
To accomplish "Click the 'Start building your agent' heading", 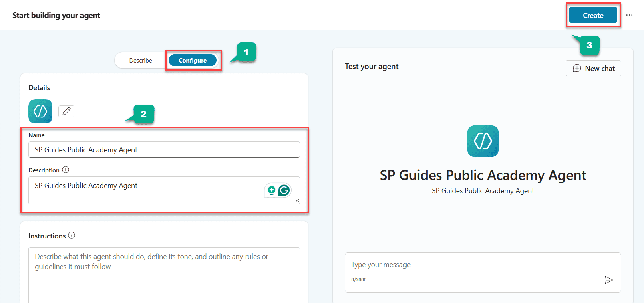I will pyautogui.click(x=56, y=15).
